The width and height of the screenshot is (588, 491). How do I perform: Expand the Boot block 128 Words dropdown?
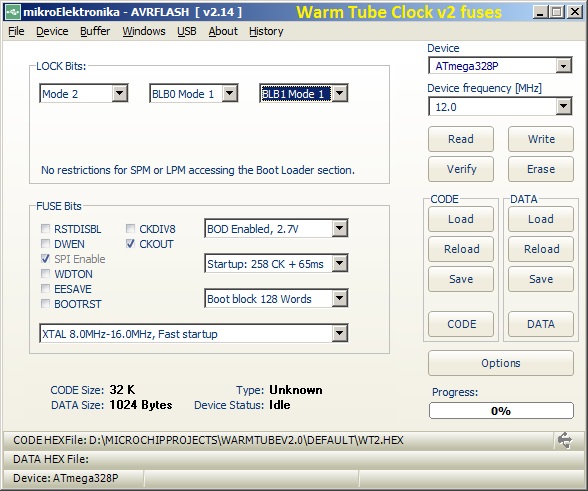(x=276, y=299)
